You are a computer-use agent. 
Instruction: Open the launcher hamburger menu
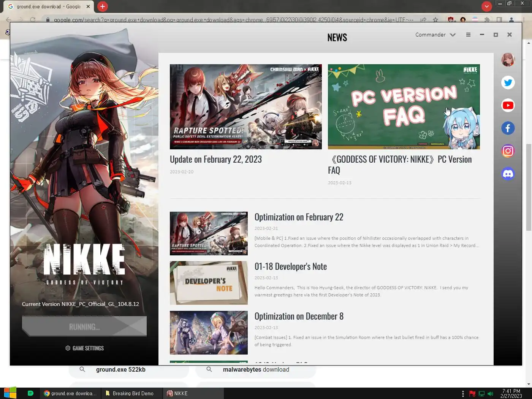point(468,35)
